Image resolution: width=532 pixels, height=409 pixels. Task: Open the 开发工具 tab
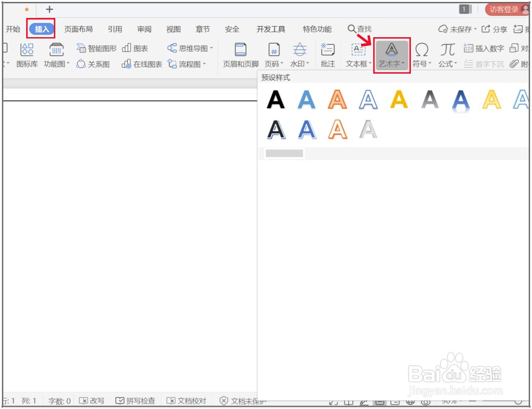tap(271, 29)
